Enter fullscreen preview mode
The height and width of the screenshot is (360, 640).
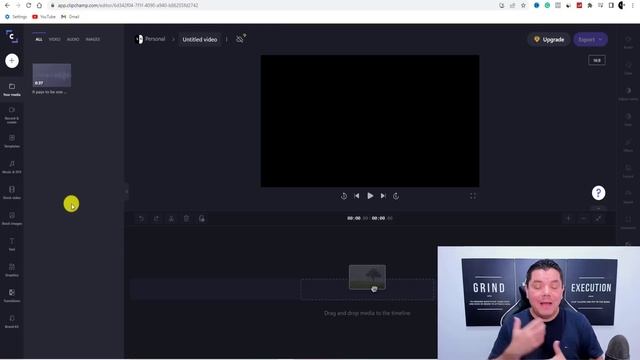point(473,196)
